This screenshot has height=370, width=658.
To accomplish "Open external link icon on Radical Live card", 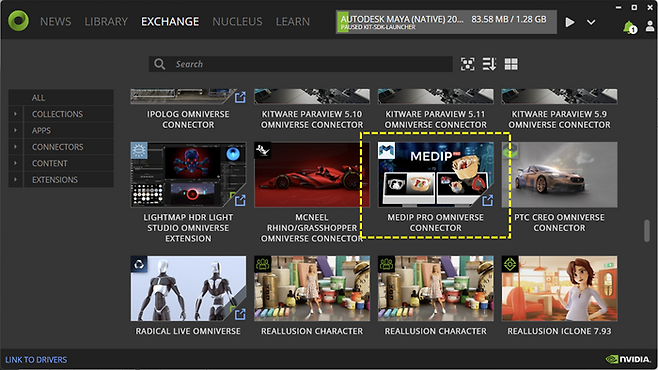I will coord(240,314).
